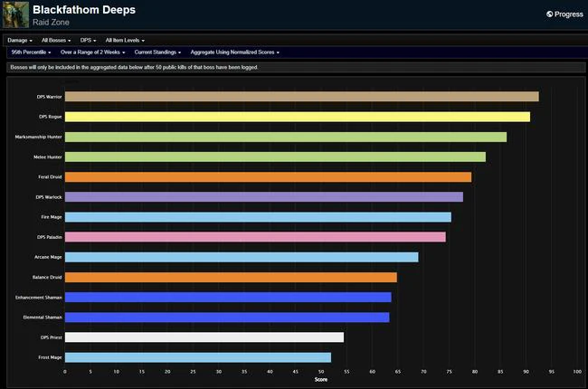The image size is (588, 389).
Task: Click the Marksmanship Hunter bar
Action: (x=286, y=137)
